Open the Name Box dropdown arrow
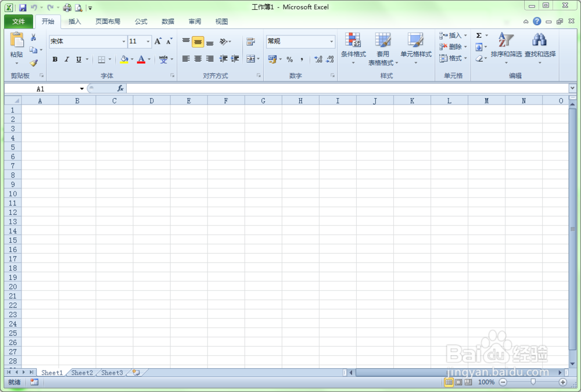Viewport: 581px width, 392px height. 82,88
